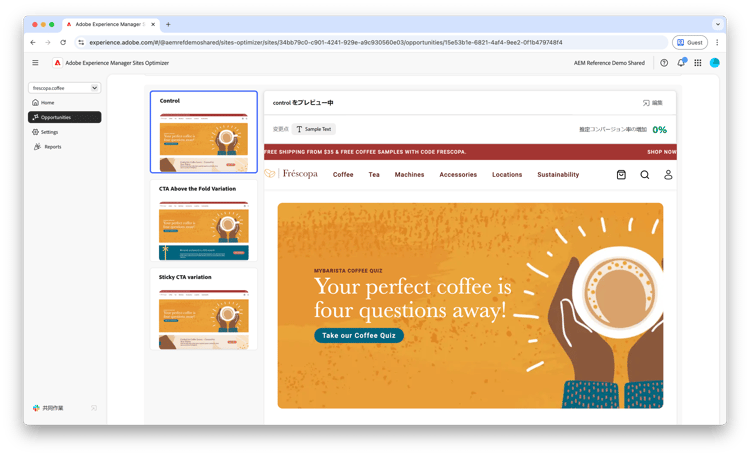
Task: Click the browser address bar URL
Action: pyautogui.click(x=326, y=42)
